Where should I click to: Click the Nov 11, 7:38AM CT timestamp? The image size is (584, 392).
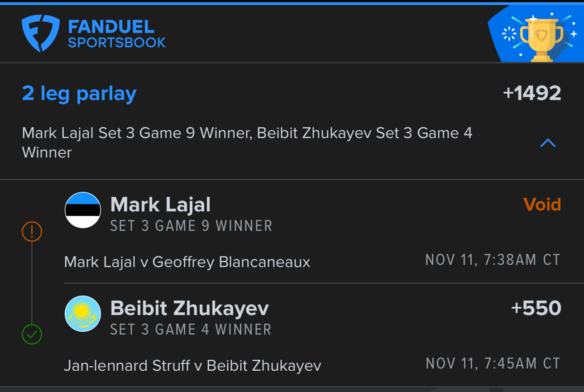point(493,260)
